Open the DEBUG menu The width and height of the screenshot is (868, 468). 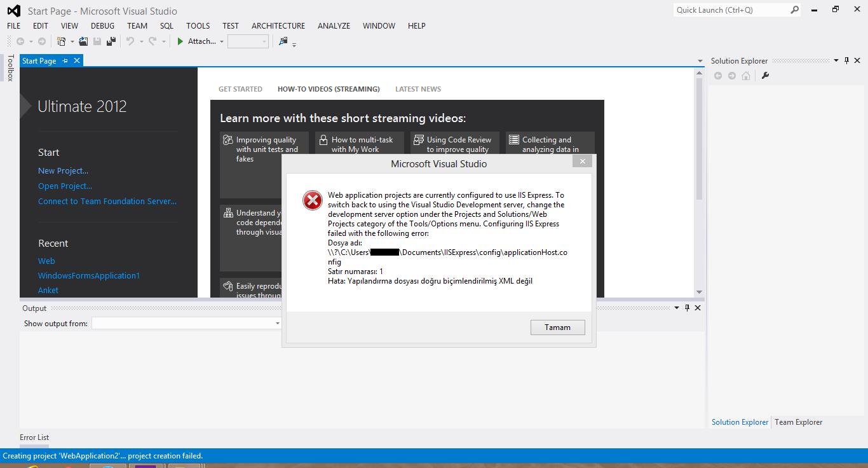102,26
